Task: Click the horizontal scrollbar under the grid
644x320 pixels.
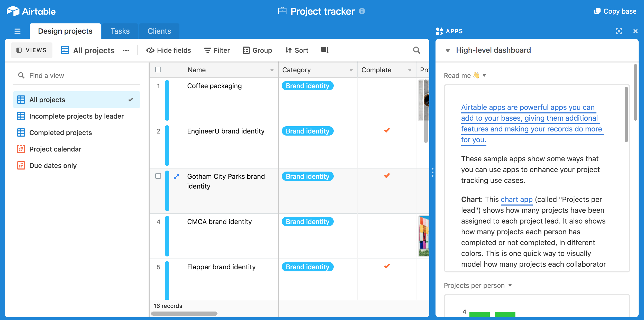Action: coord(184,314)
